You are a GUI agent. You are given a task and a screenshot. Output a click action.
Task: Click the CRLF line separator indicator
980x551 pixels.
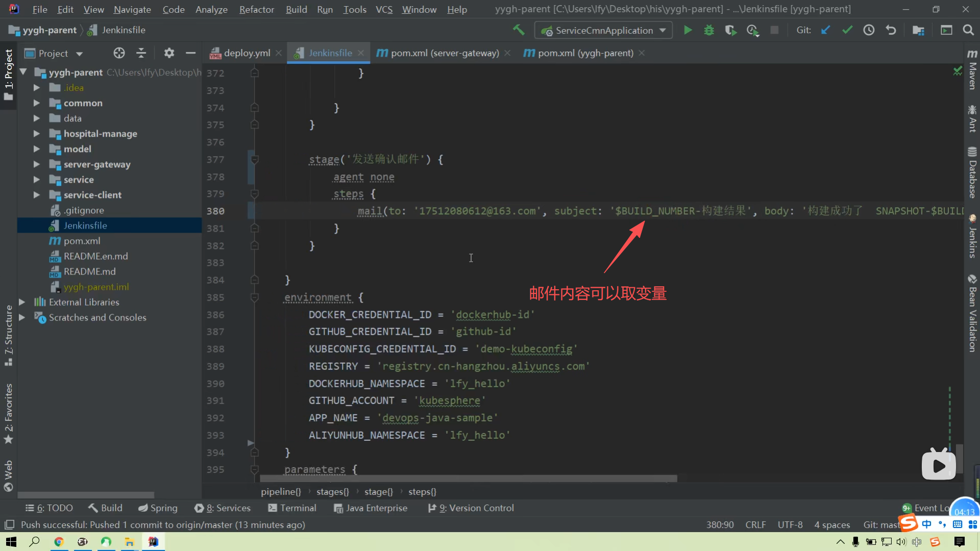tap(755, 524)
